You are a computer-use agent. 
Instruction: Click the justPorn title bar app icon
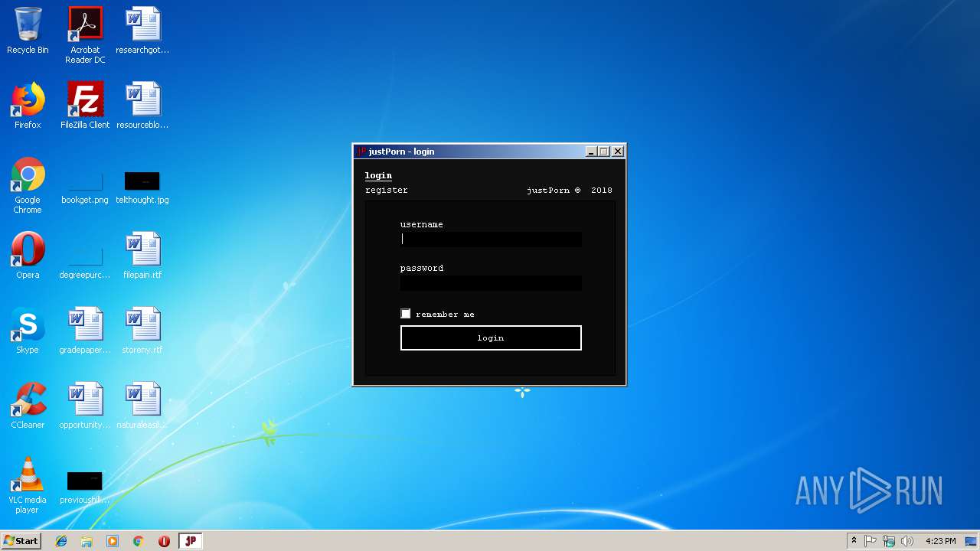point(361,152)
